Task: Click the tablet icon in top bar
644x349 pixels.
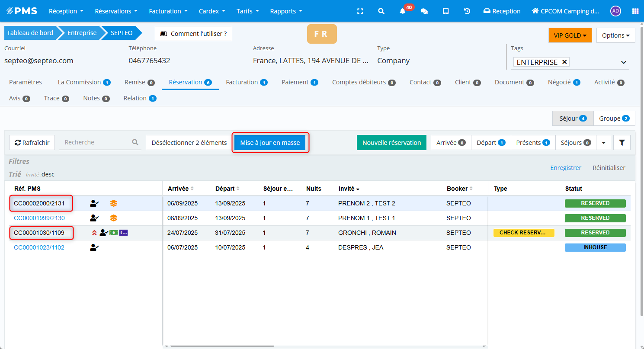Action: (x=445, y=11)
